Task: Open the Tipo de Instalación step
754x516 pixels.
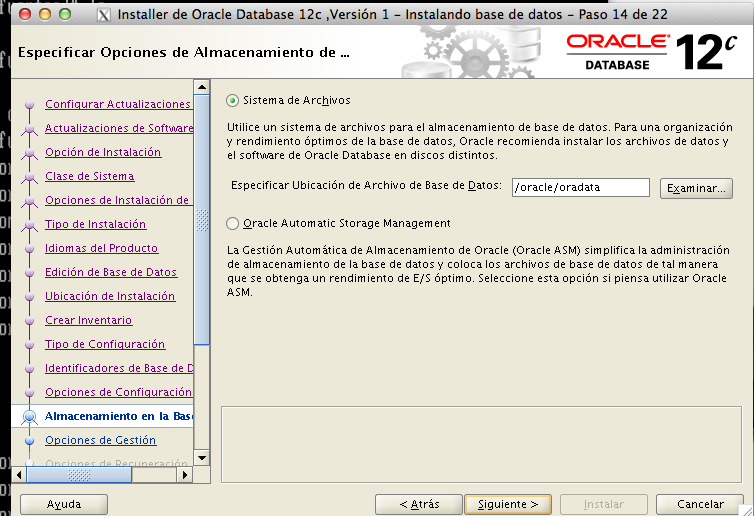Action: click(95, 224)
